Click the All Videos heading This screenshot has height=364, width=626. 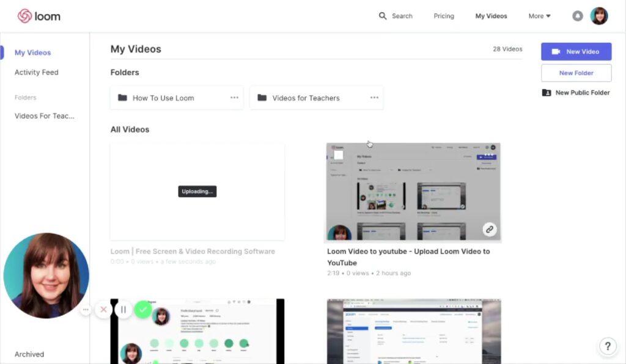(130, 129)
